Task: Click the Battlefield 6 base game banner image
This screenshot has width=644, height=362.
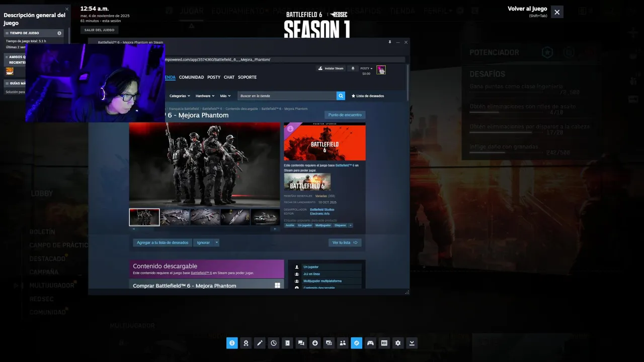Action: click(x=307, y=182)
